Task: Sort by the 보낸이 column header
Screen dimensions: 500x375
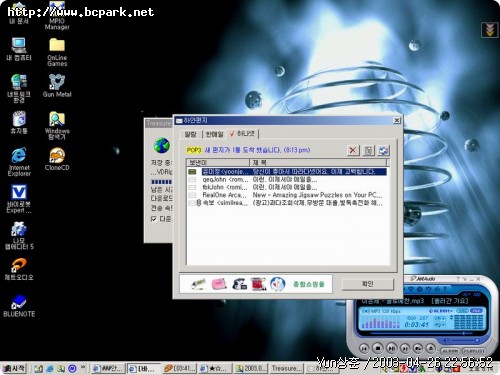Action: pos(218,163)
